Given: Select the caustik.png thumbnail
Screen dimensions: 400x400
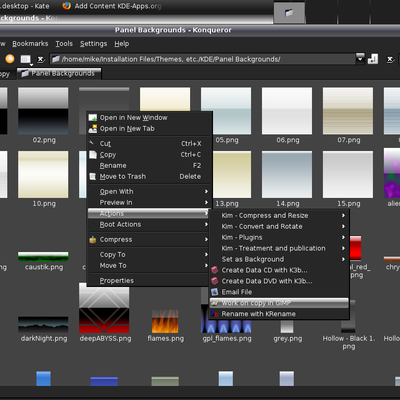Looking at the screenshot, I should tap(43, 257).
